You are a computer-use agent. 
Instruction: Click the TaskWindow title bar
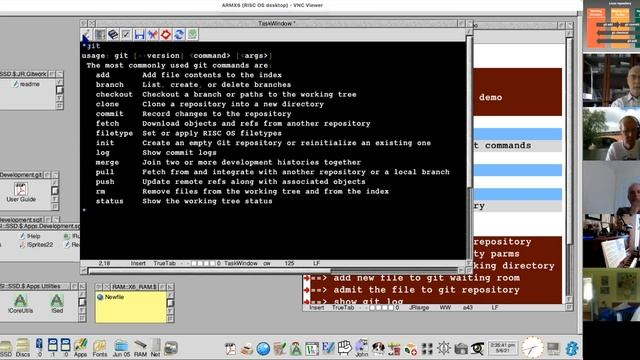(276, 24)
